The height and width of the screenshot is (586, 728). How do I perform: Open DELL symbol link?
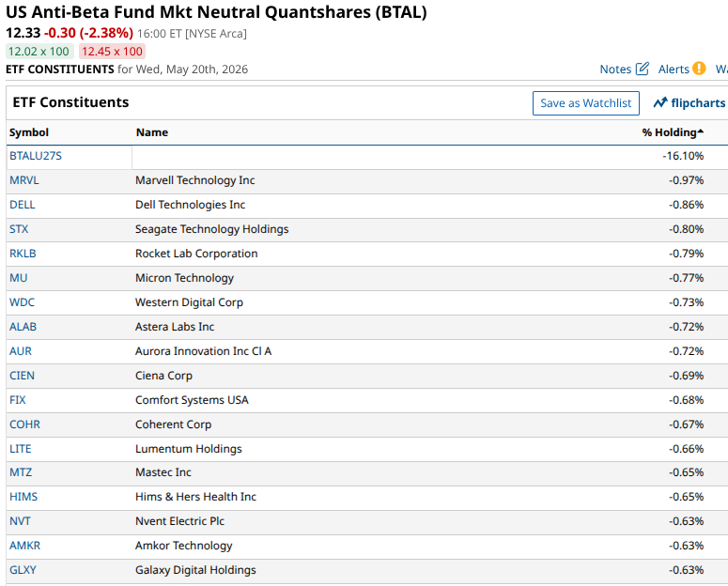[23, 205]
